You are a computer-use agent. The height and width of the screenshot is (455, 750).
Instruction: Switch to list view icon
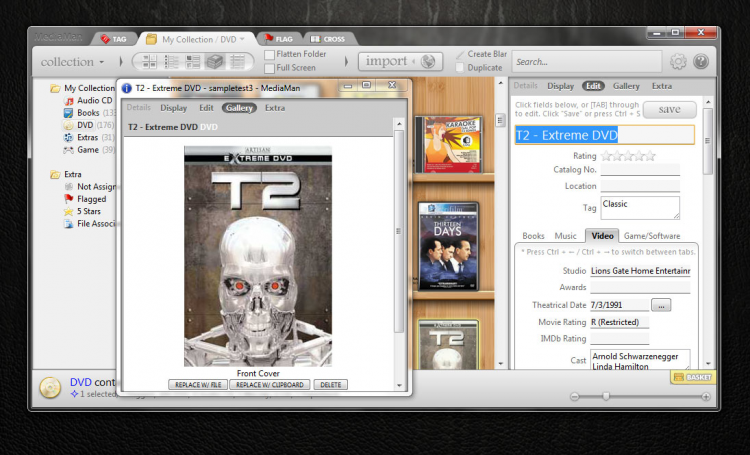click(x=171, y=61)
